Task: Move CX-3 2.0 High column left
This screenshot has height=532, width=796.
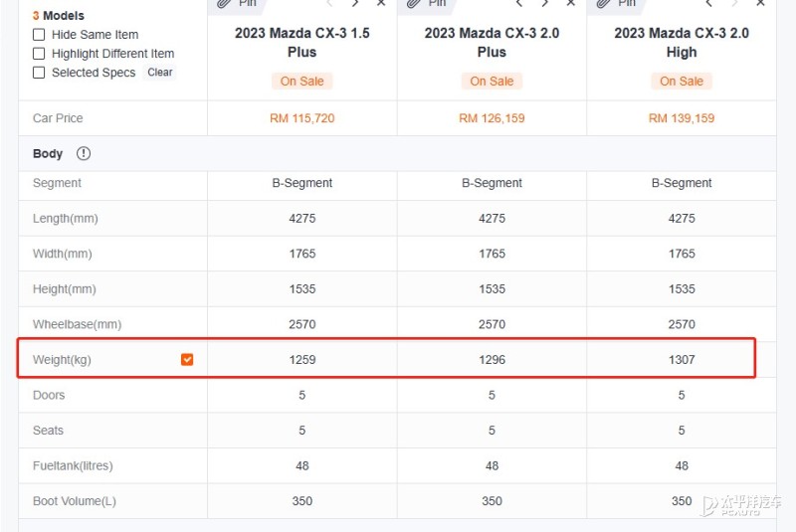Action: tap(708, 3)
